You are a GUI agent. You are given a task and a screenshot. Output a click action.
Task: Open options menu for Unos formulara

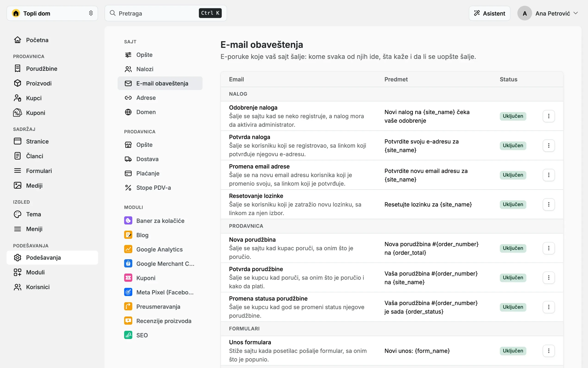[549, 351]
